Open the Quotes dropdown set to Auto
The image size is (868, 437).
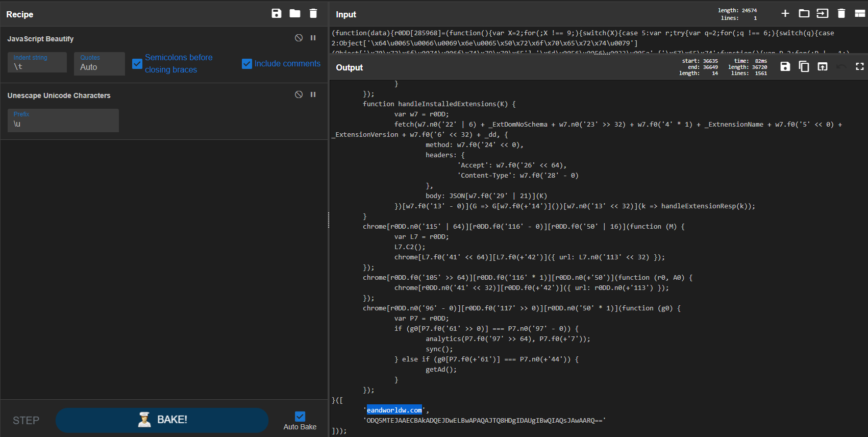pyautogui.click(x=100, y=64)
